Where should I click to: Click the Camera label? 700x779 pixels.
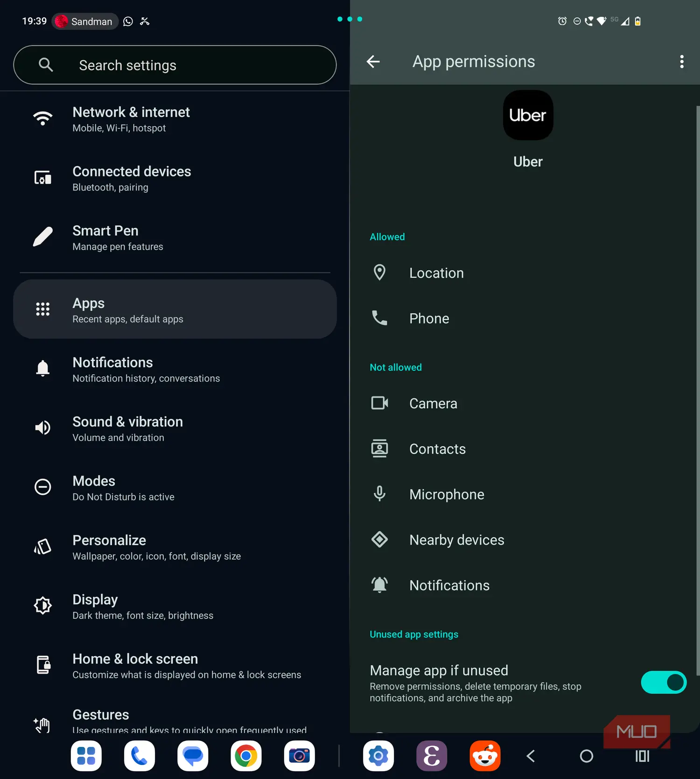434,403
